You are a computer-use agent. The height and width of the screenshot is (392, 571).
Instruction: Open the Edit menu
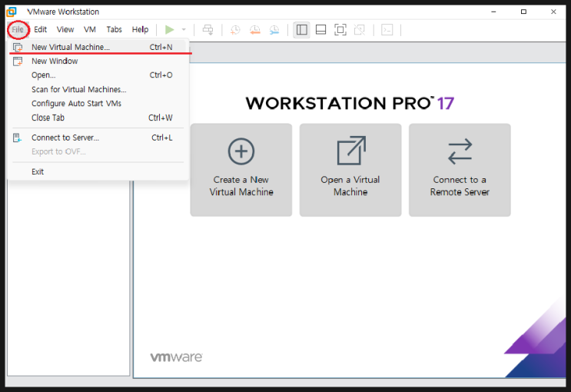point(41,29)
